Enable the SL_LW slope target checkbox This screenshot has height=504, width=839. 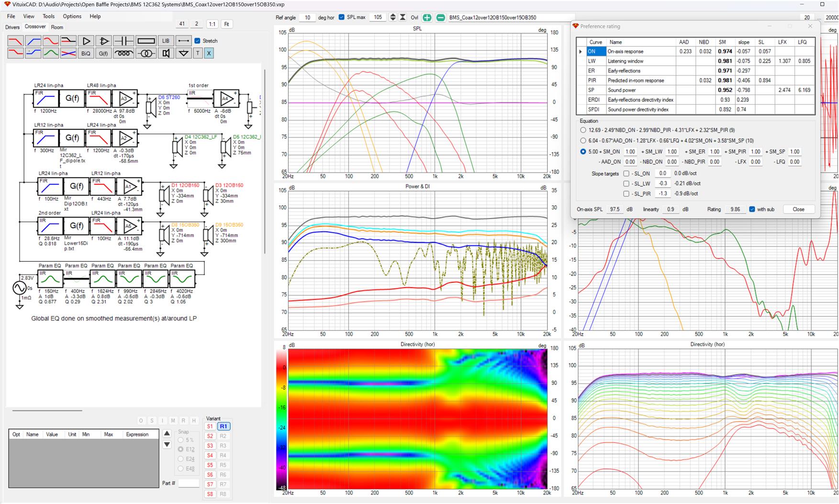click(x=626, y=184)
